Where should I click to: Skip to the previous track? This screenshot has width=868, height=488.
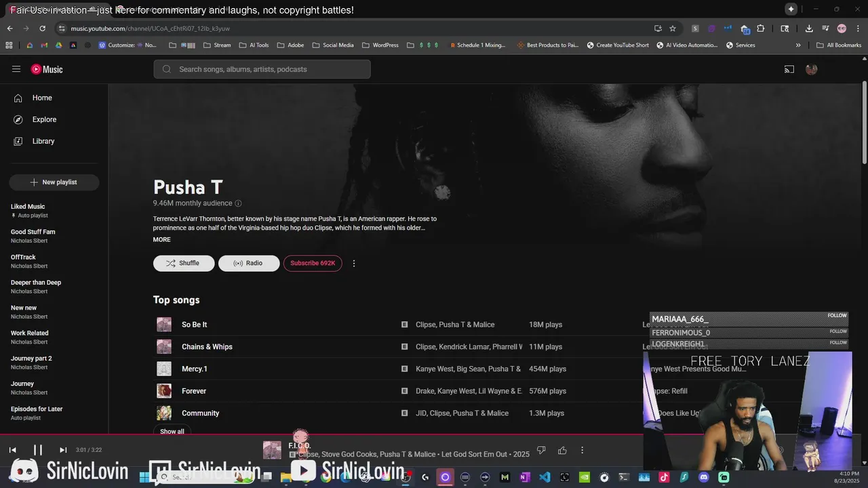(12, 450)
